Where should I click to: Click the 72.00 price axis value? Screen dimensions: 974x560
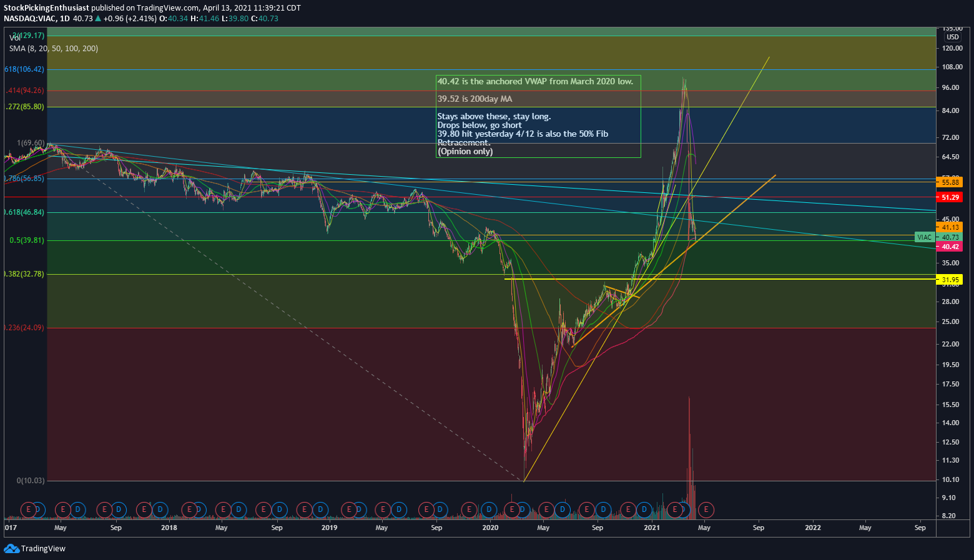952,137
